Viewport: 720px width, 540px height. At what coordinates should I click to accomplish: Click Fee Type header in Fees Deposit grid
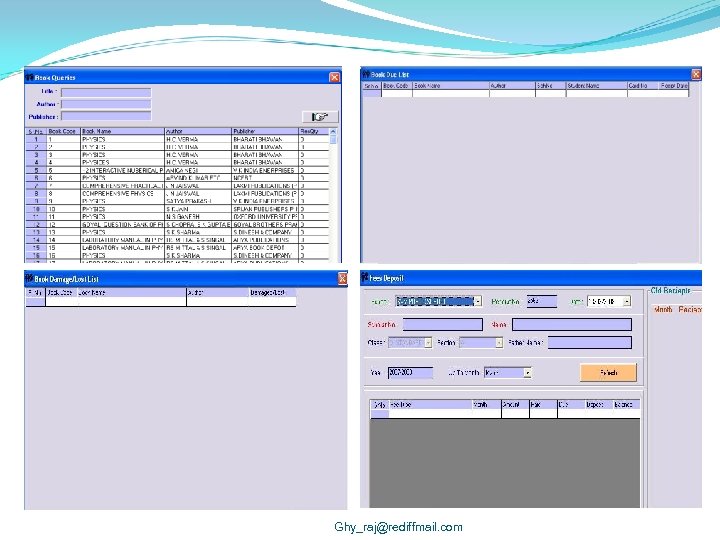point(430,405)
